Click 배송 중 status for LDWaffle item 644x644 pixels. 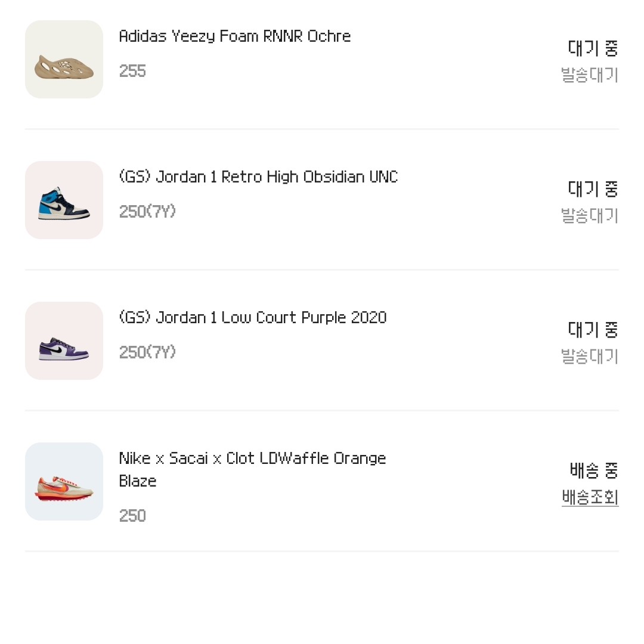[x=594, y=470]
